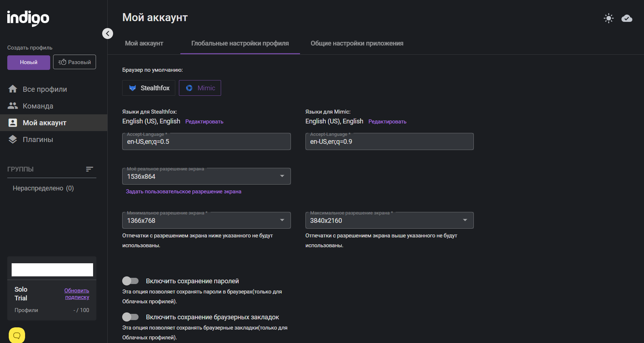The width and height of the screenshot is (644, 343).
Task: Enable password saving toggle
Action: pos(131,281)
